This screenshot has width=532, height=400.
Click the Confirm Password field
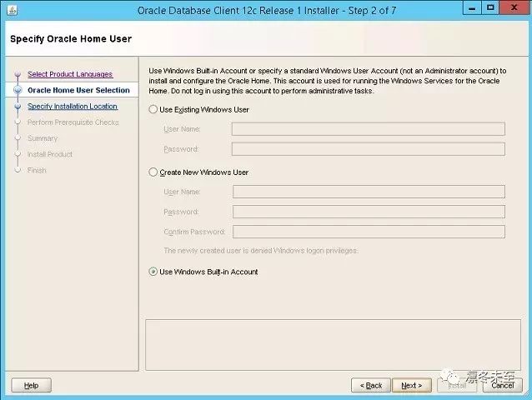(369, 232)
